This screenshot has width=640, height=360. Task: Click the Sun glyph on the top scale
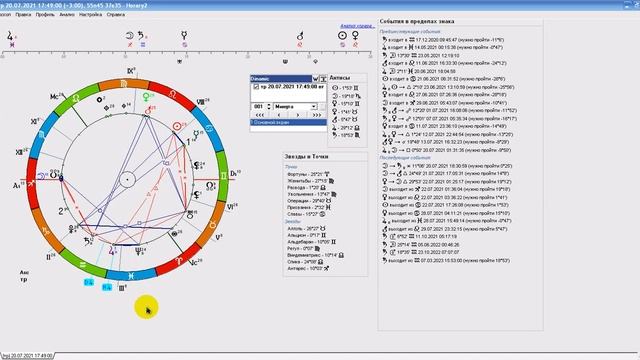342,36
